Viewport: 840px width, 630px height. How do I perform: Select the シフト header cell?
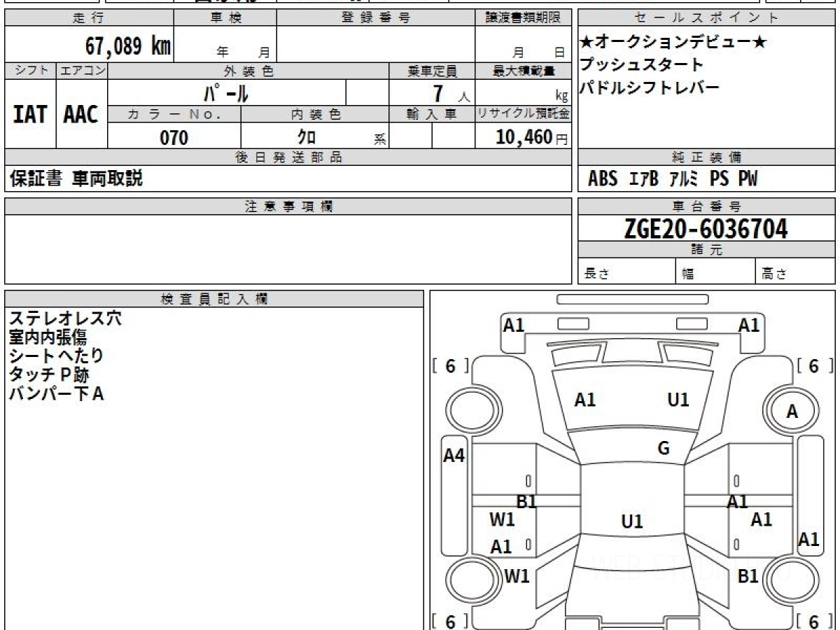coord(31,71)
